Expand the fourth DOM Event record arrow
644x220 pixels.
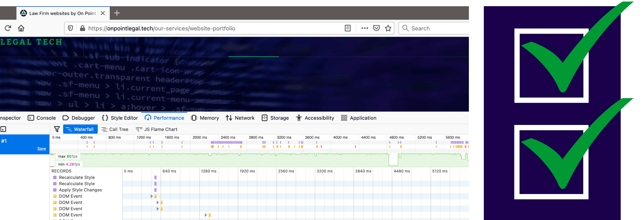[205, 215]
